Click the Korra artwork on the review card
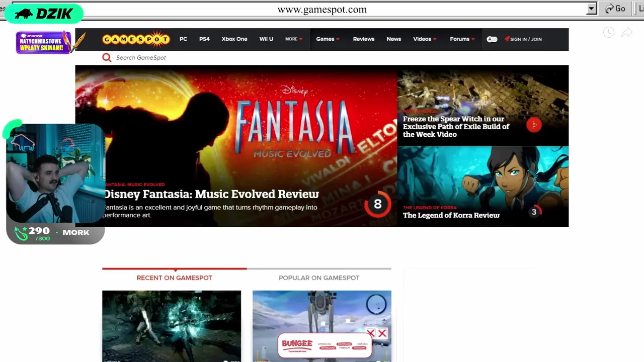 pos(483,176)
